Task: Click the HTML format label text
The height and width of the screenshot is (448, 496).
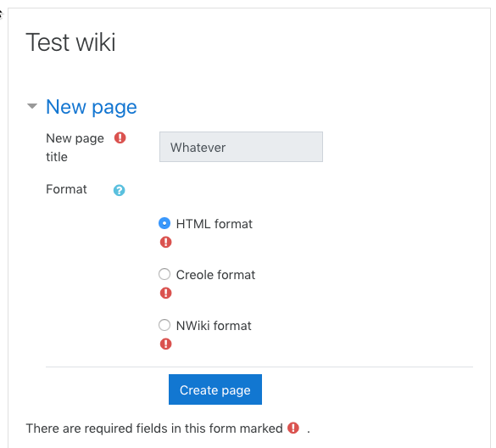Action: 215,224
